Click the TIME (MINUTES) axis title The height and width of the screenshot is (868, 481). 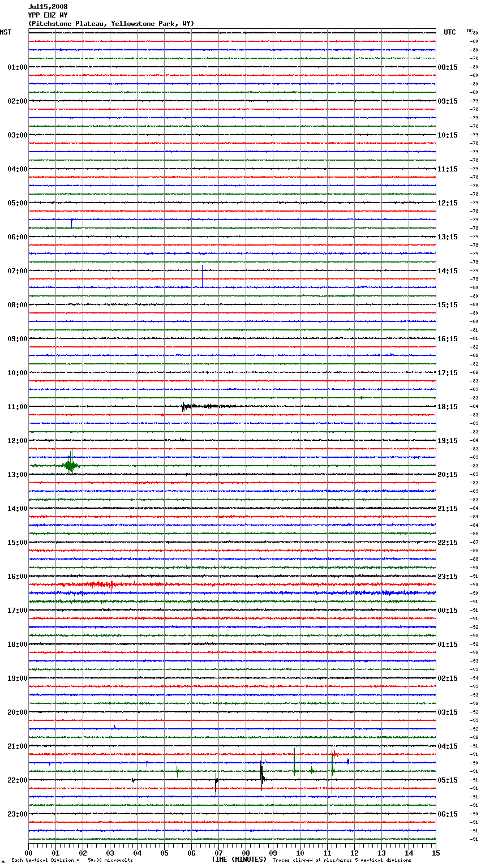(239, 860)
